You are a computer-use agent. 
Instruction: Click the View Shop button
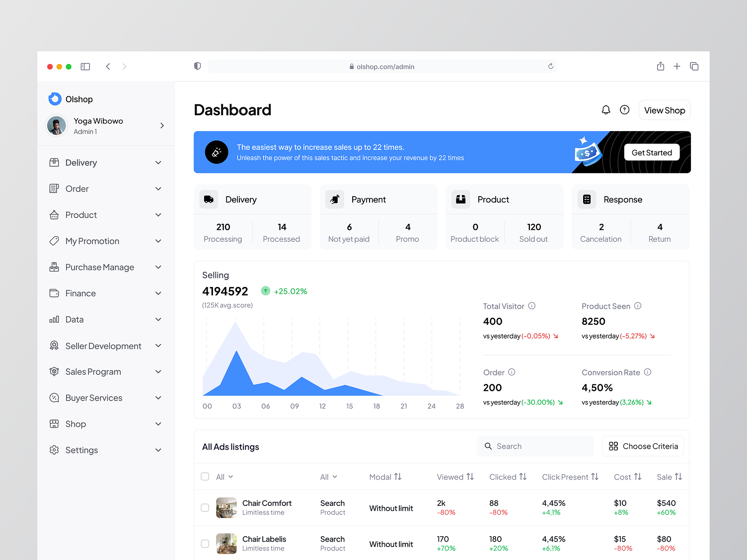tap(665, 110)
